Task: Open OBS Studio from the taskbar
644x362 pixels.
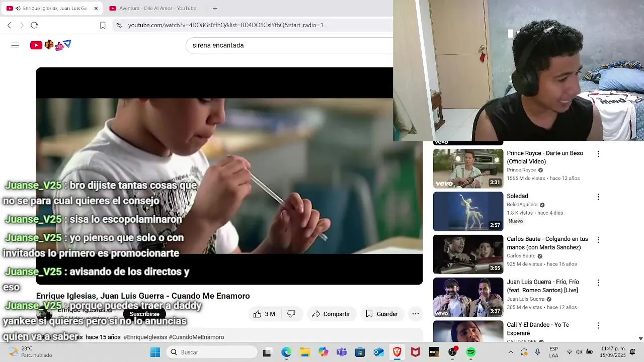Action: (x=452, y=352)
